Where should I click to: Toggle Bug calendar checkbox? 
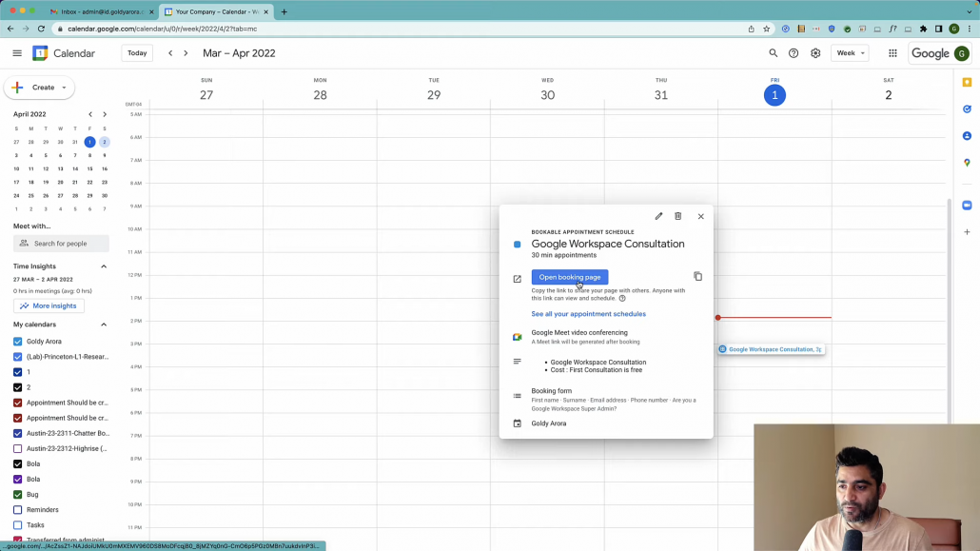[17, 494]
